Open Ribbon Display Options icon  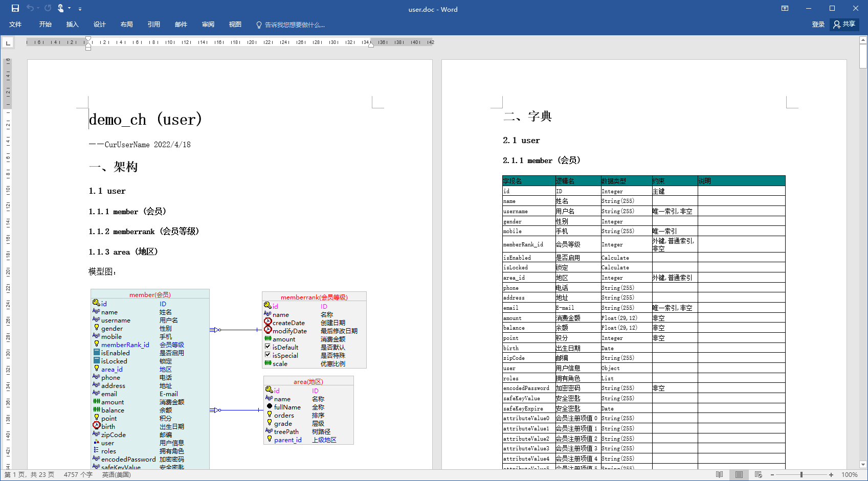[x=785, y=8]
